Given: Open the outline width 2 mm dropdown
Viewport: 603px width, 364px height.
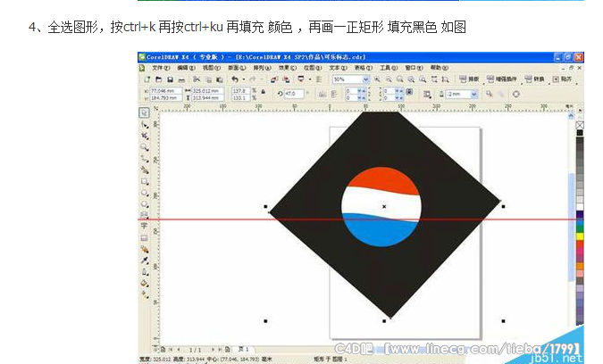Looking at the screenshot, I should (x=474, y=94).
